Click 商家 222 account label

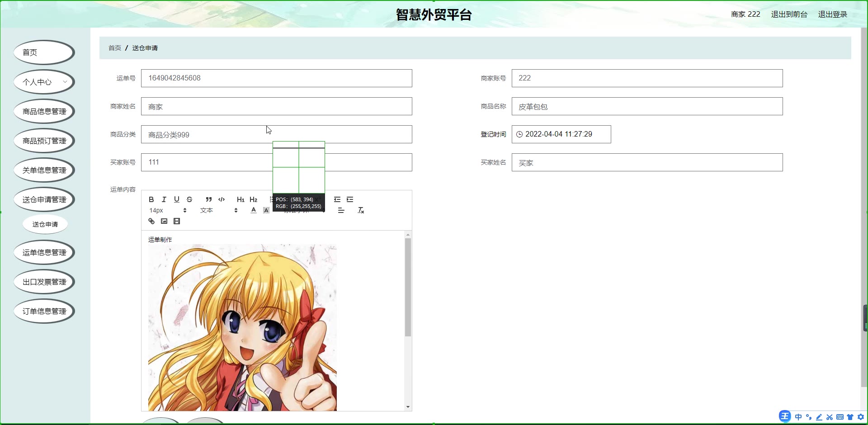pyautogui.click(x=745, y=14)
